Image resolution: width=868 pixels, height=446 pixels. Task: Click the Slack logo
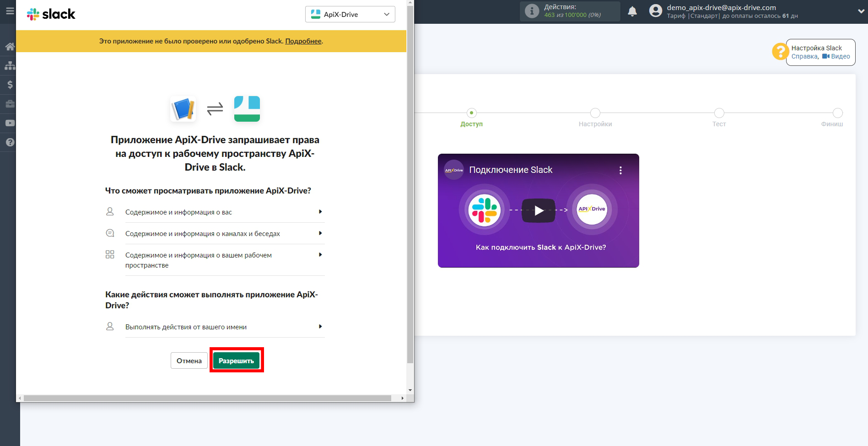(x=51, y=14)
